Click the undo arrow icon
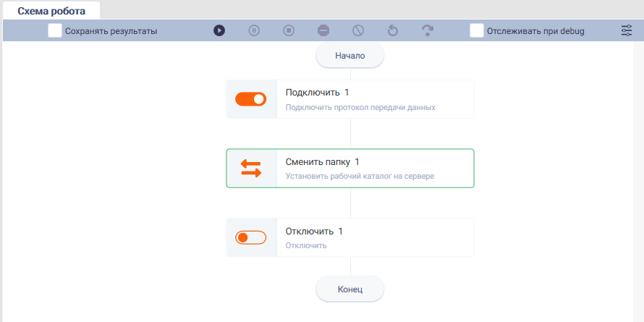This screenshot has width=644, height=322. tap(393, 30)
